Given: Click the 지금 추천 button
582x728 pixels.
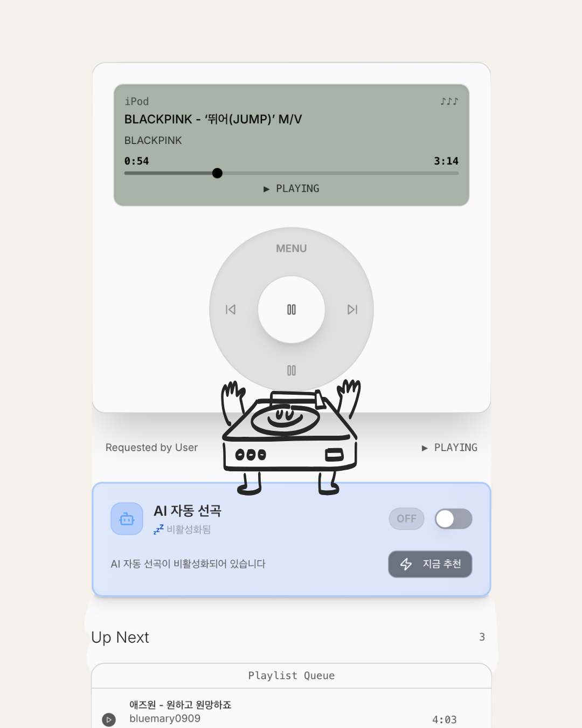Looking at the screenshot, I should click(x=430, y=564).
